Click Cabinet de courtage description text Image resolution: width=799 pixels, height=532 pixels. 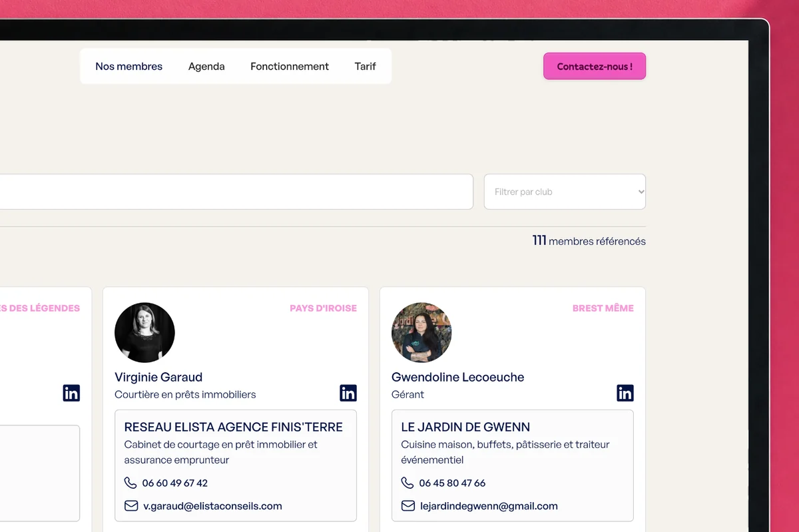(x=220, y=452)
